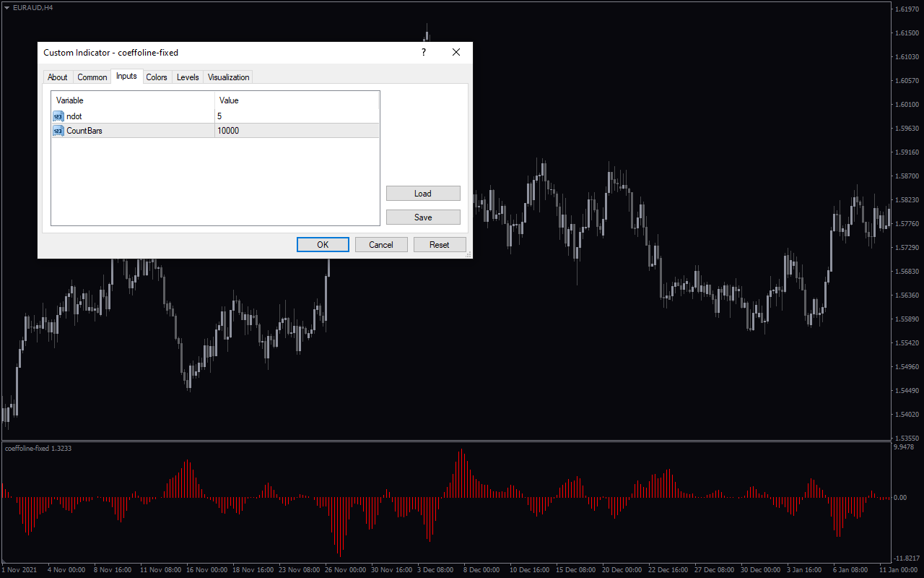
Task: Open the Colors tab
Action: click(x=157, y=77)
